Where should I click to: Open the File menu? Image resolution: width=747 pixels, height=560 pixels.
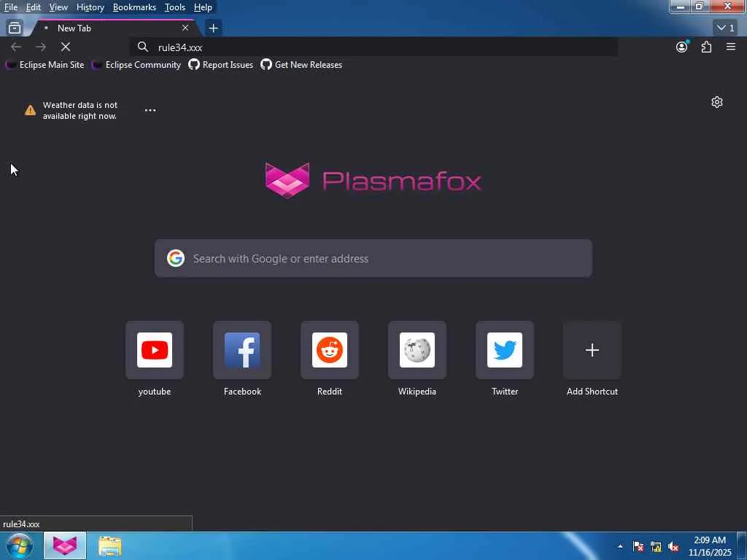point(10,7)
